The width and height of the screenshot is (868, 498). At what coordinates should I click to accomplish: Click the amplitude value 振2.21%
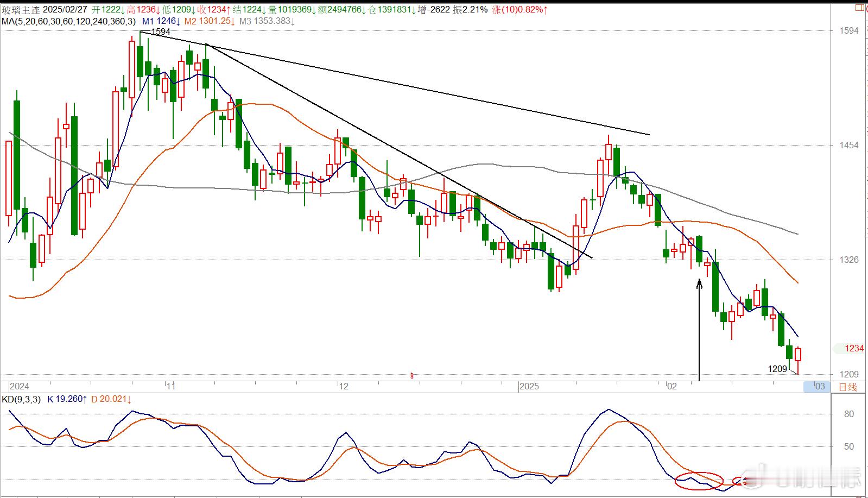click(x=471, y=10)
